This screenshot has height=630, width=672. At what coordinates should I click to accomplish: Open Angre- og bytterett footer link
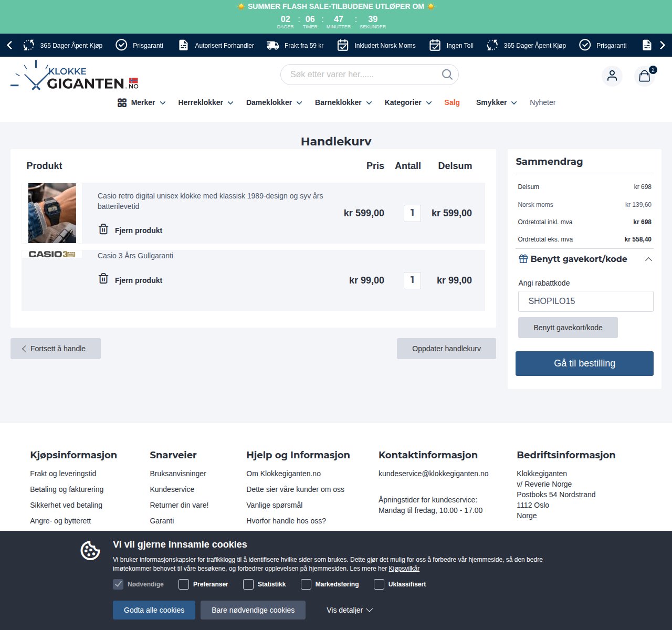point(60,521)
